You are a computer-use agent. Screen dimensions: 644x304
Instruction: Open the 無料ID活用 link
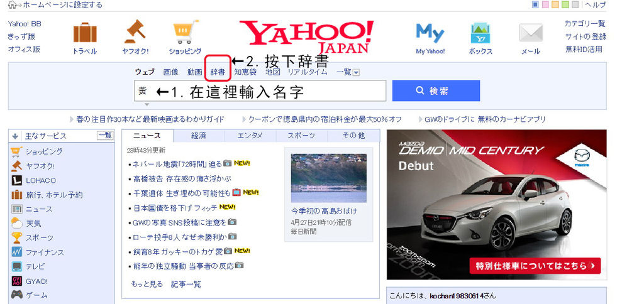coord(584,49)
